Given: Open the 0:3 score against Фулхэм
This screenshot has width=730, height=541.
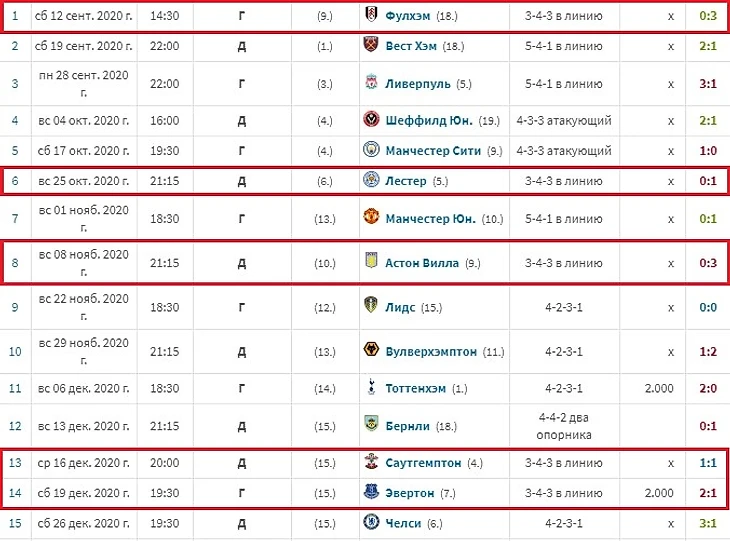Looking at the screenshot, I should pos(707,16).
